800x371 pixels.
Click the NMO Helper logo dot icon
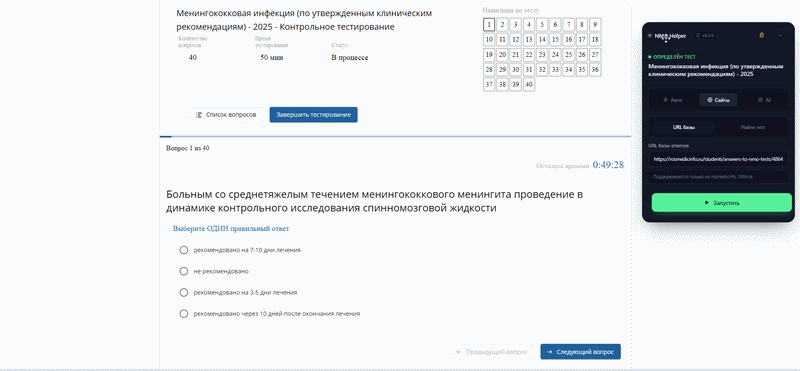(x=649, y=36)
